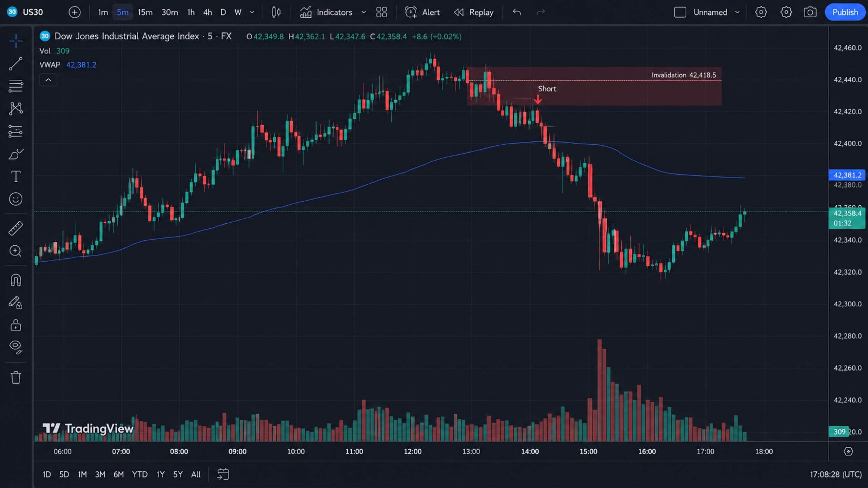
Task: Undo the last chart action
Action: point(517,12)
